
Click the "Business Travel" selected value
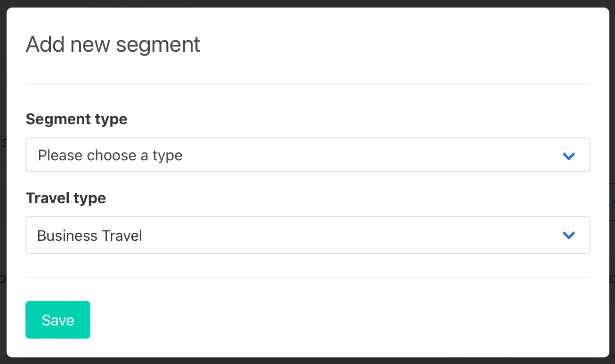pos(90,235)
